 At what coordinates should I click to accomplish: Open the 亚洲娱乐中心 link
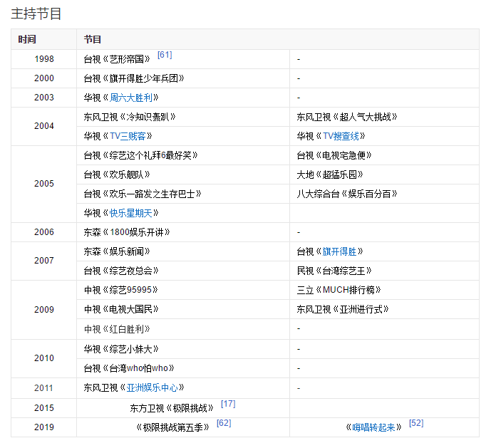coord(153,388)
